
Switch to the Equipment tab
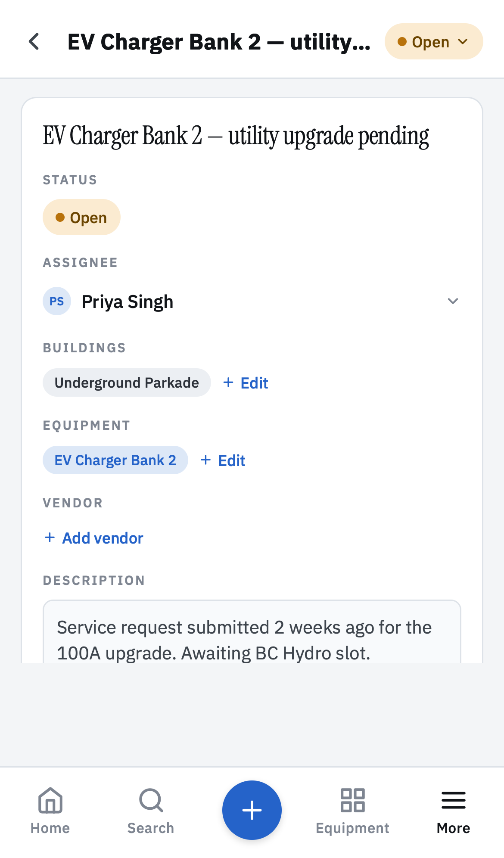(353, 810)
